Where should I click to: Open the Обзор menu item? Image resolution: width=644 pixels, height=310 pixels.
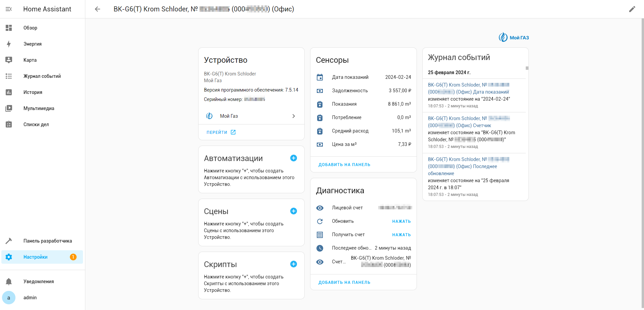coord(42,28)
